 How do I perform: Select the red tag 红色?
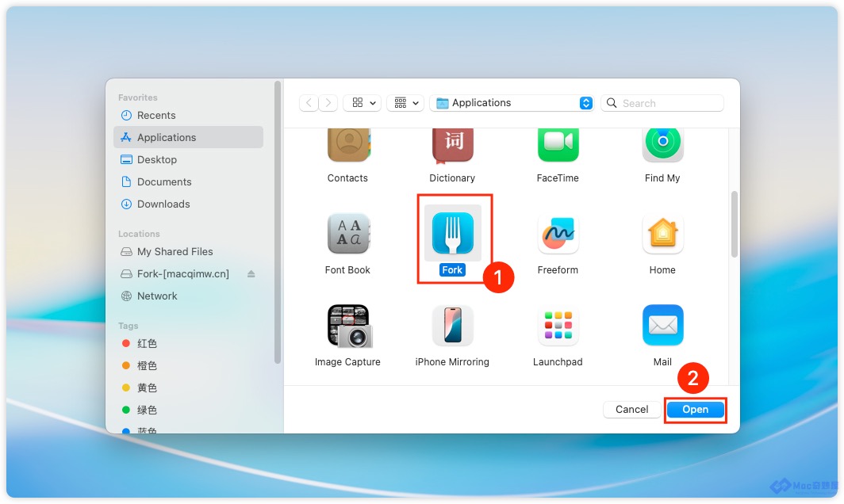pos(147,344)
